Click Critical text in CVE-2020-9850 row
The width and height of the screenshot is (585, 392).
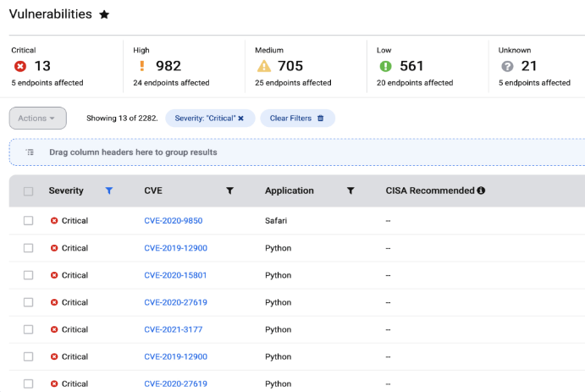click(75, 221)
